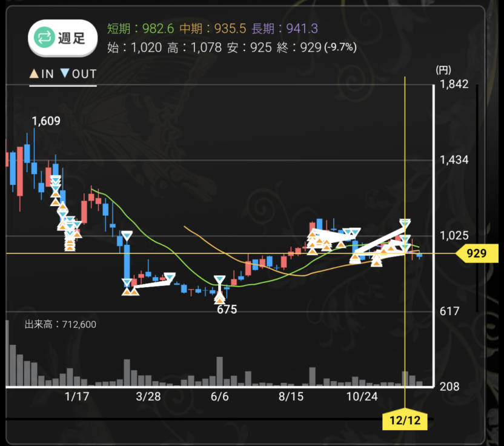Tap the 短期：982.6 moving average label
The width and height of the screenshot is (504, 446).
[x=141, y=28]
